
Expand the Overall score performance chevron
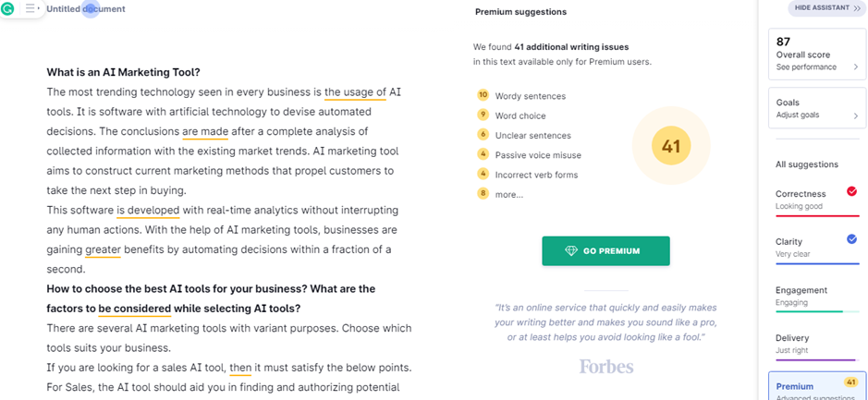(855, 67)
